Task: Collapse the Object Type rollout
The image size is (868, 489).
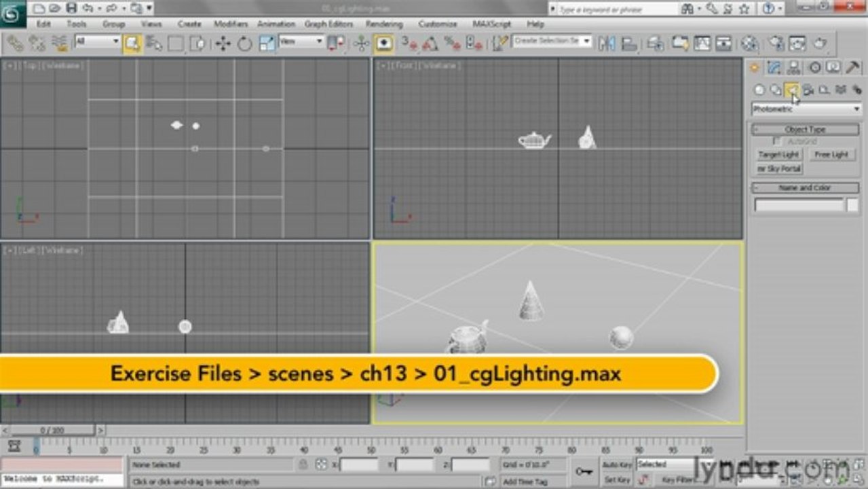Action: [x=806, y=130]
